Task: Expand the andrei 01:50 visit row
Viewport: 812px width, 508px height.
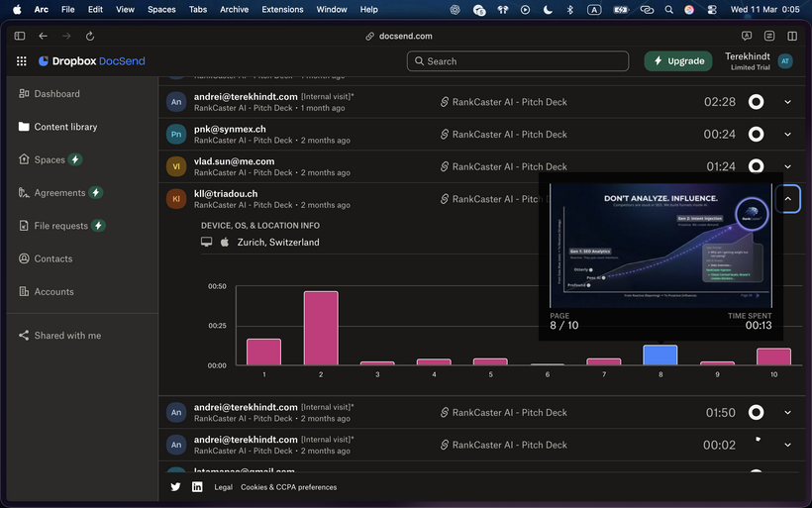Action: pyautogui.click(x=788, y=412)
